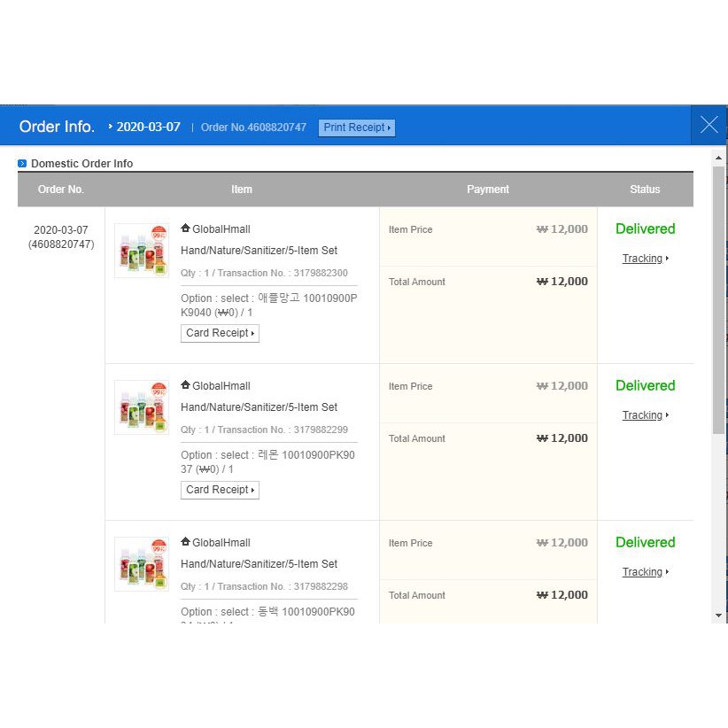
Task: Open second Hand Sanitizer product thumbnail
Action: pyautogui.click(x=142, y=407)
